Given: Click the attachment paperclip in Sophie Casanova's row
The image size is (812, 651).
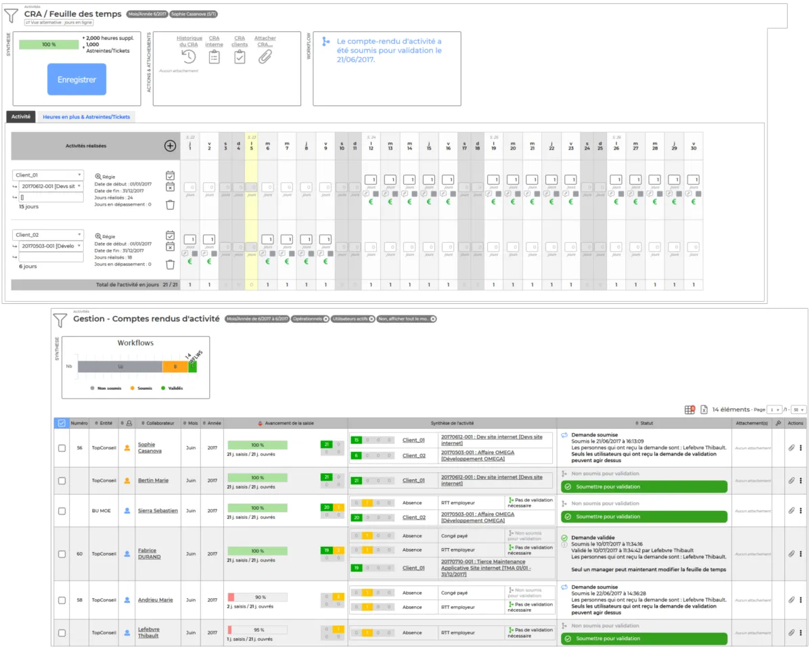Looking at the screenshot, I should point(791,447).
